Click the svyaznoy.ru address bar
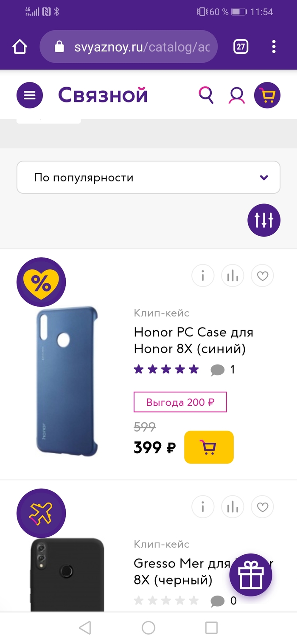 pos(129,47)
